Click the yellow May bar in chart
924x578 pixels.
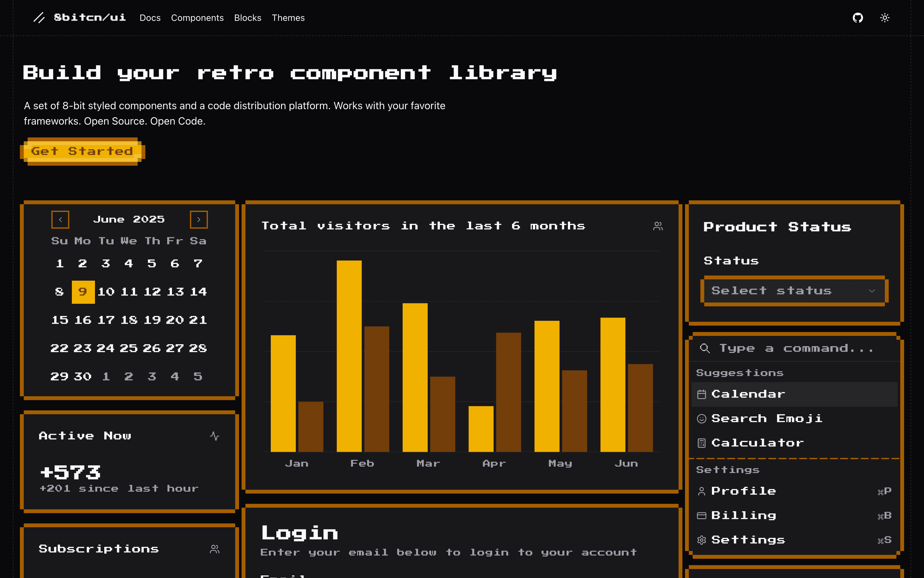pyautogui.click(x=547, y=386)
